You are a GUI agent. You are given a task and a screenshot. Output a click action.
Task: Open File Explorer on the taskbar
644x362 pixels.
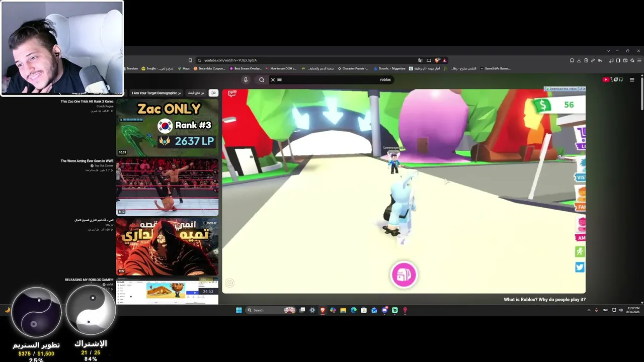[343, 310]
